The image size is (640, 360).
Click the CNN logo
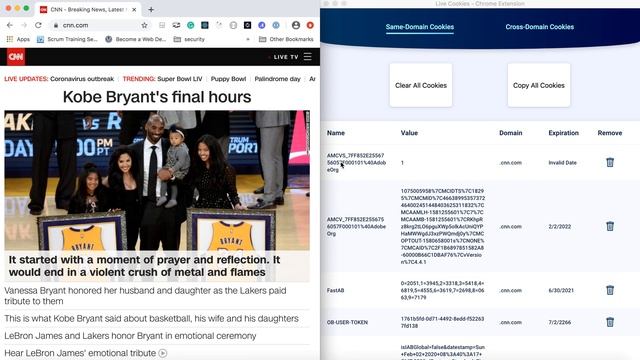click(16, 57)
